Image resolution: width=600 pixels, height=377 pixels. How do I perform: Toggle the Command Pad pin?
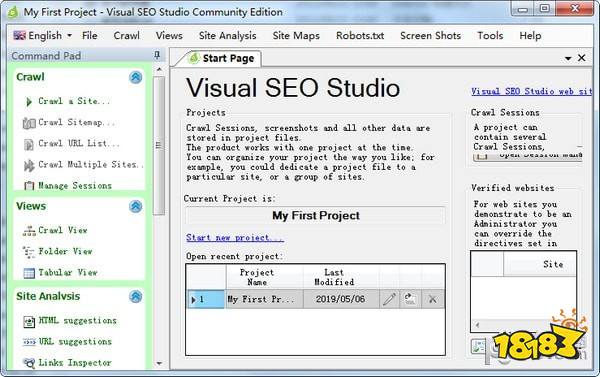tap(157, 55)
